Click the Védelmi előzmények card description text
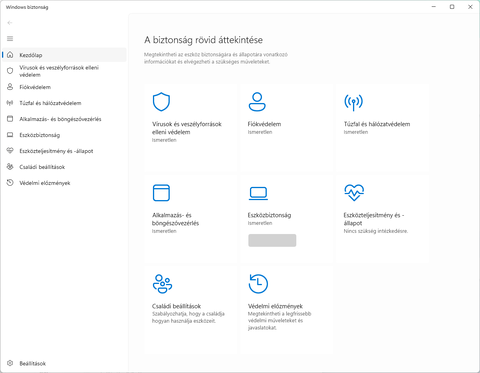The image size is (480, 373). [279, 321]
